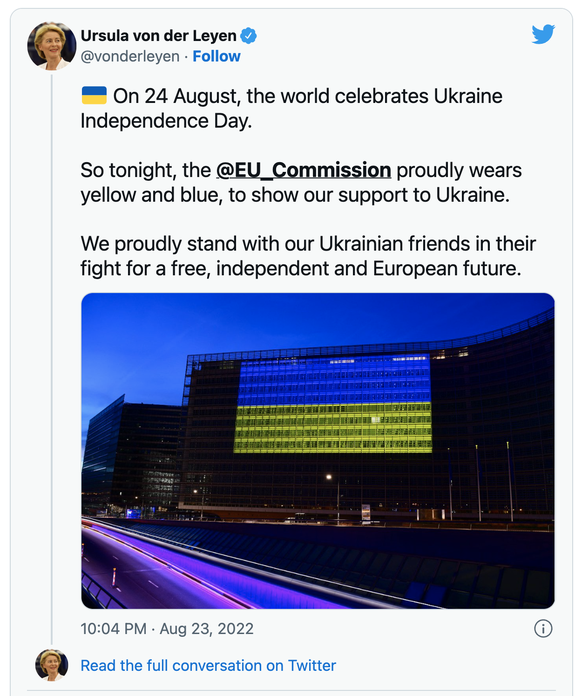The height and width of the screenshot is (696, 582).
Task: Open the @EU_Commission mention
Action: click(304, 170)
